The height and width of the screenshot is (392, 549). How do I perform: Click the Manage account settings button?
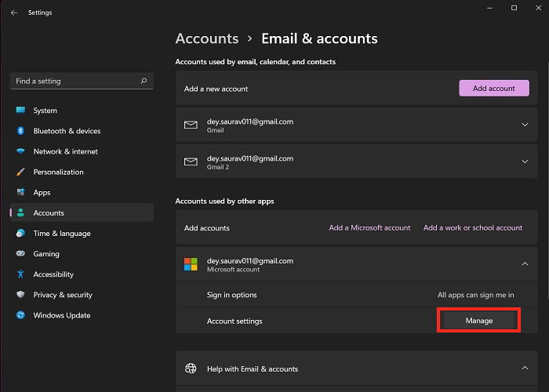pos(478,321)
